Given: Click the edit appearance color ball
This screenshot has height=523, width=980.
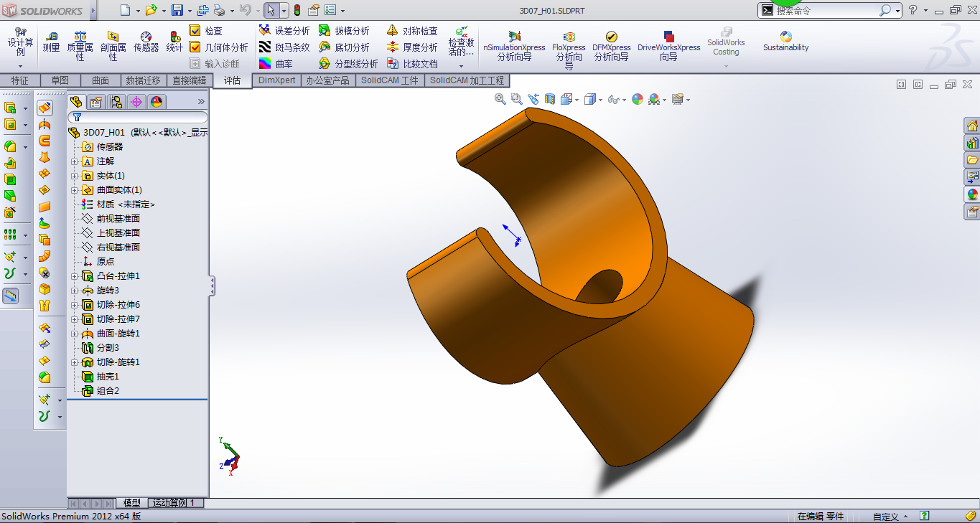Looking at the screenshot, I should point(637,99).
